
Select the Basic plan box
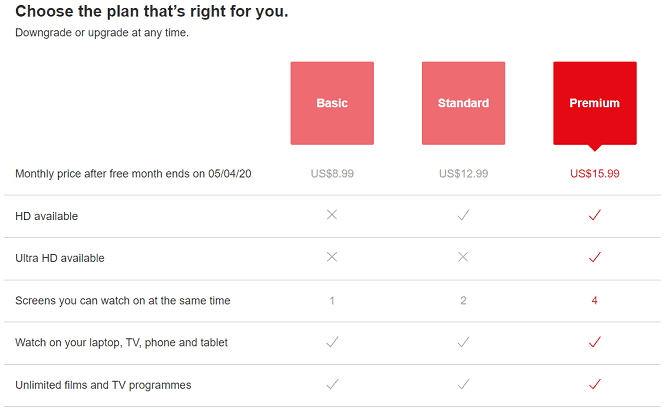pyautogui.click(x=332, y=103)
